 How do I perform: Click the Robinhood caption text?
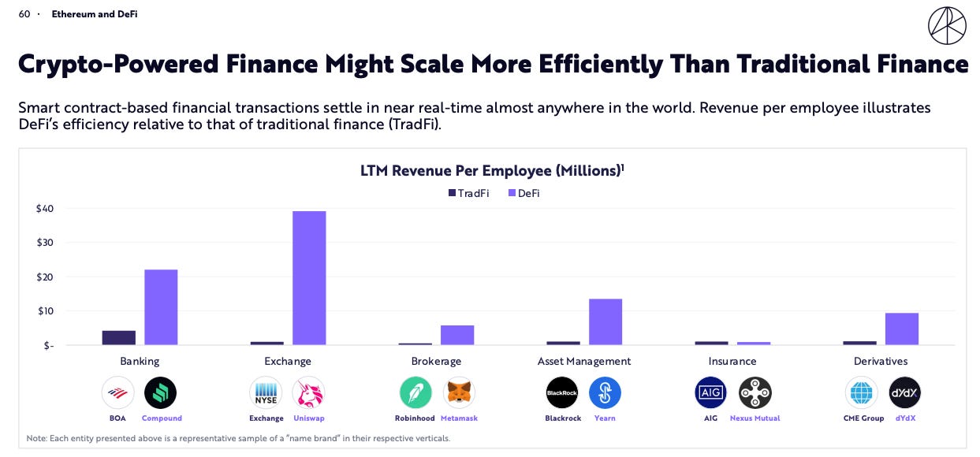pos(415,418)
